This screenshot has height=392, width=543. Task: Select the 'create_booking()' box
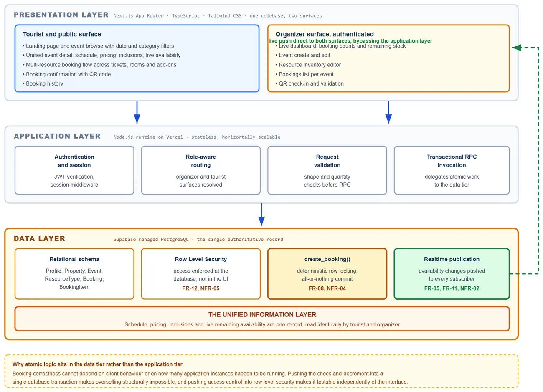coord(327,274)
